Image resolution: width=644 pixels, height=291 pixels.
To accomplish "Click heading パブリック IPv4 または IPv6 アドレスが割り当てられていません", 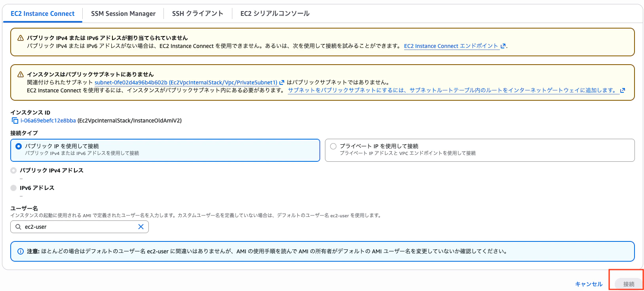I will point(107,38).
